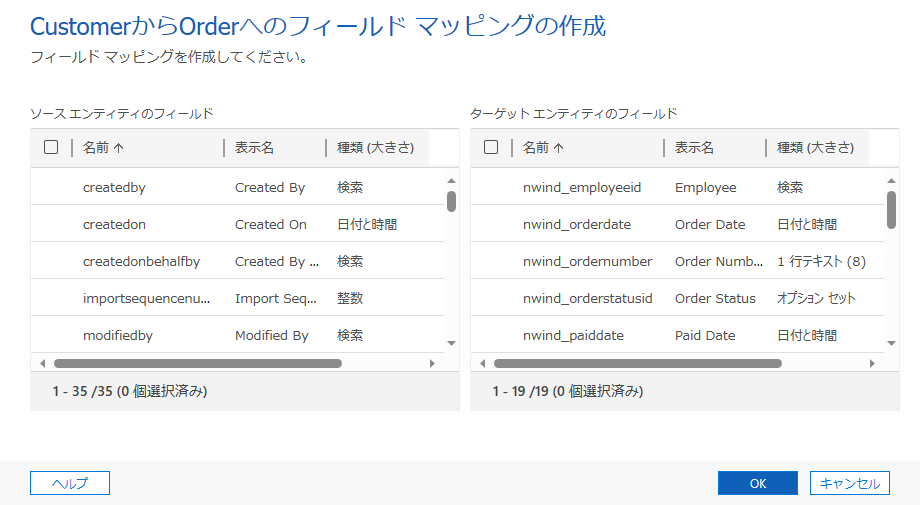The height and width of the screenshot is (505, 920).
Task: Click source list vertical scrollbar thumb
Action: (x=451, y=201)
